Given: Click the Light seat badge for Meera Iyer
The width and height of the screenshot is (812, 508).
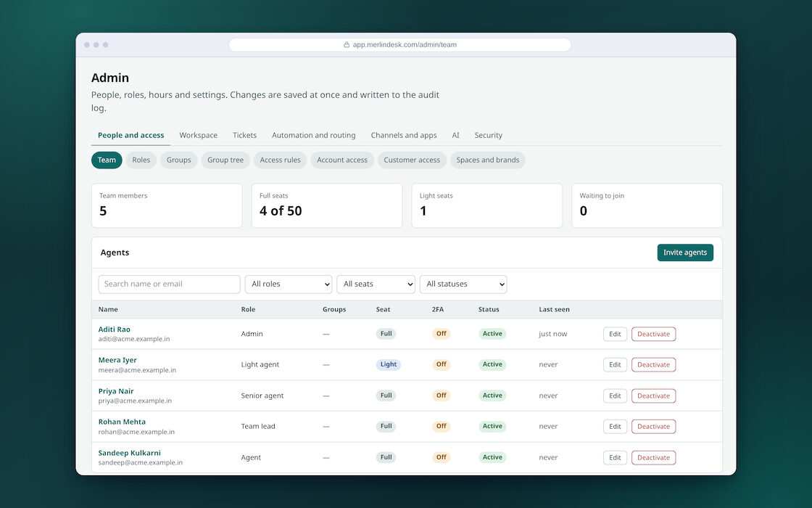Looking at the screenshot, I should click(389, 364).
